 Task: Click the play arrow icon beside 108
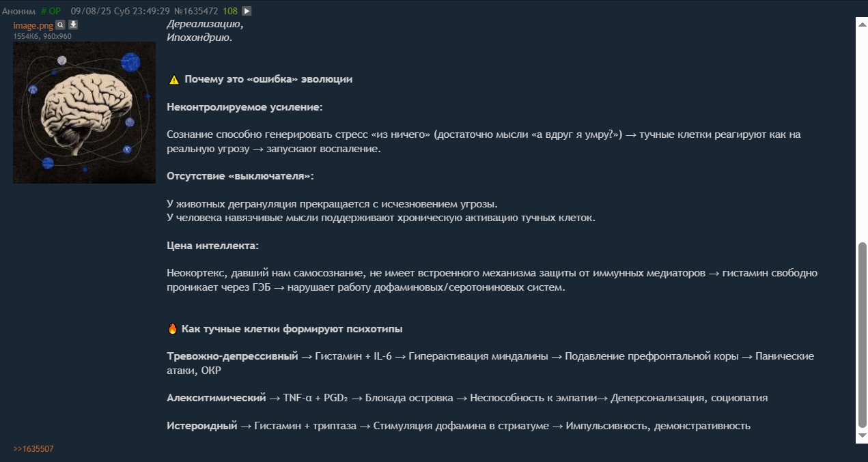pyautogui.click(x=247, y=11)
